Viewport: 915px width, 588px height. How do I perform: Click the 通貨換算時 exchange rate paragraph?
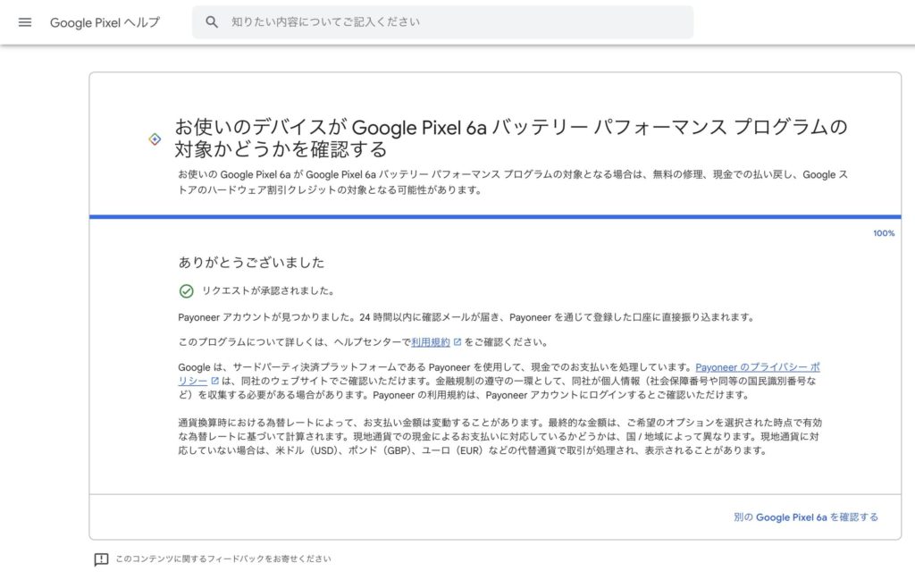click(499, 436)
